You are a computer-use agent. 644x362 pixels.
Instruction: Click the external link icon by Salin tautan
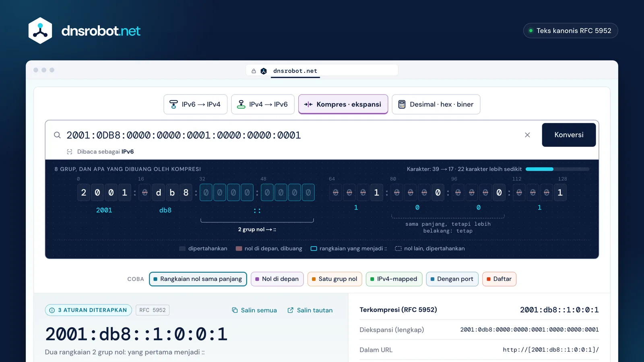tap(291, 310)
